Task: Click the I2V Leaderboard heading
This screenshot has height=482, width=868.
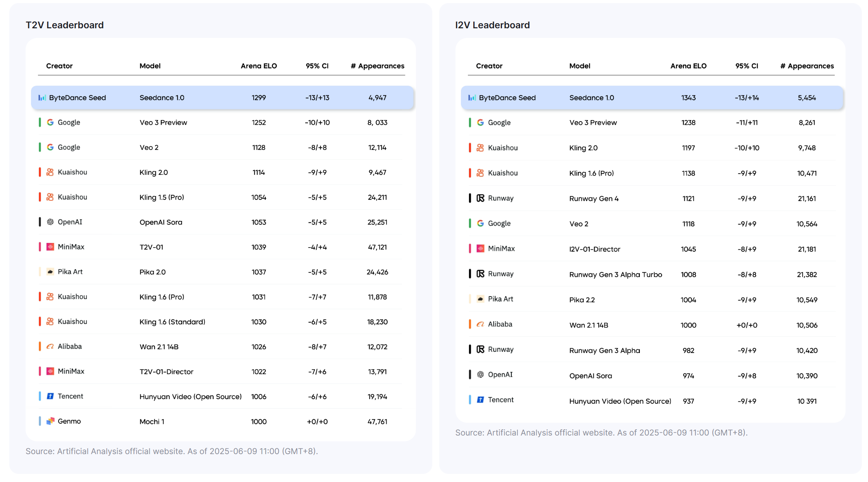Action: click(492, 25)
